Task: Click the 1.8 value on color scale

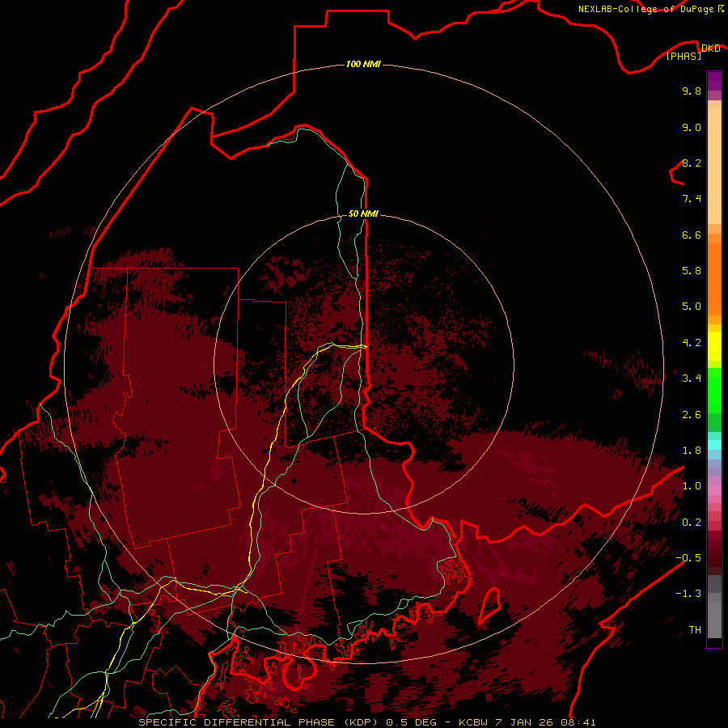Action: coord(692,451)
